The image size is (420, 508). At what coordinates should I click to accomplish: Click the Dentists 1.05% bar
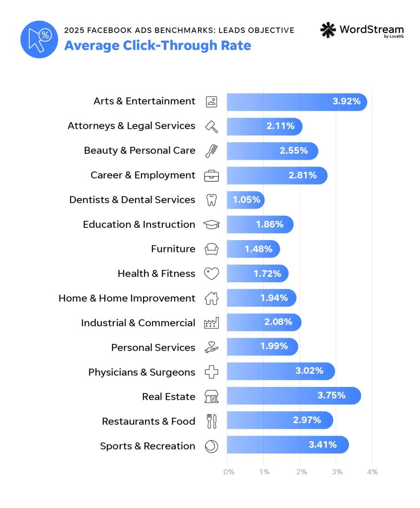246,200
